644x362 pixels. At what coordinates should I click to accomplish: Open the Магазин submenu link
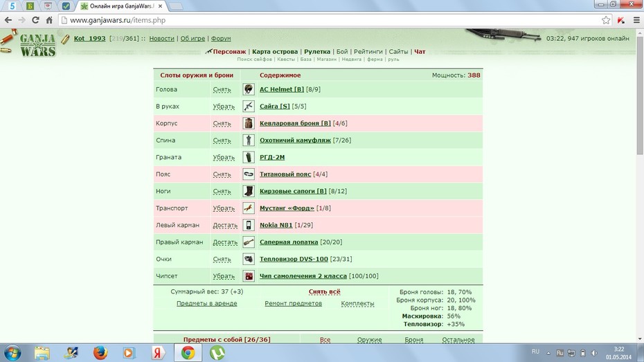click(327, 59)
